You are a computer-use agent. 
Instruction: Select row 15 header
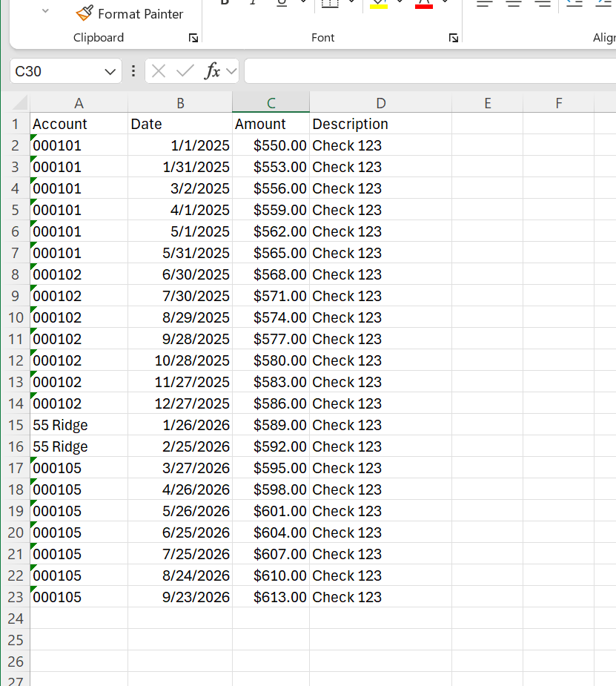click(16, 425)
